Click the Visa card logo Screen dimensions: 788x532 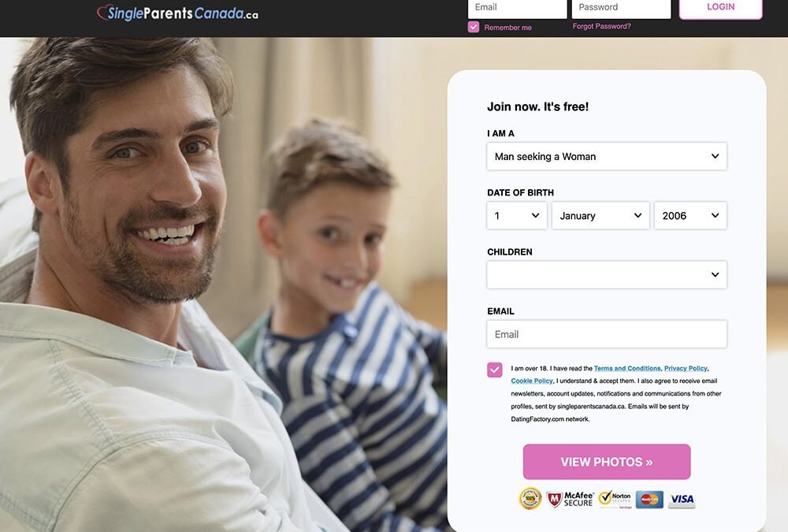click(682, 500)
